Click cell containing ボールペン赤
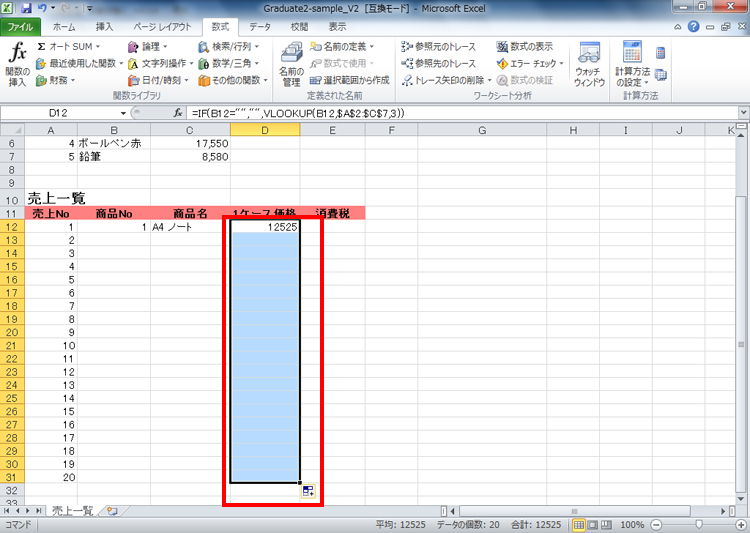This screenshot has height=533, width=750. pyautogui.click(x=114, y=143)
